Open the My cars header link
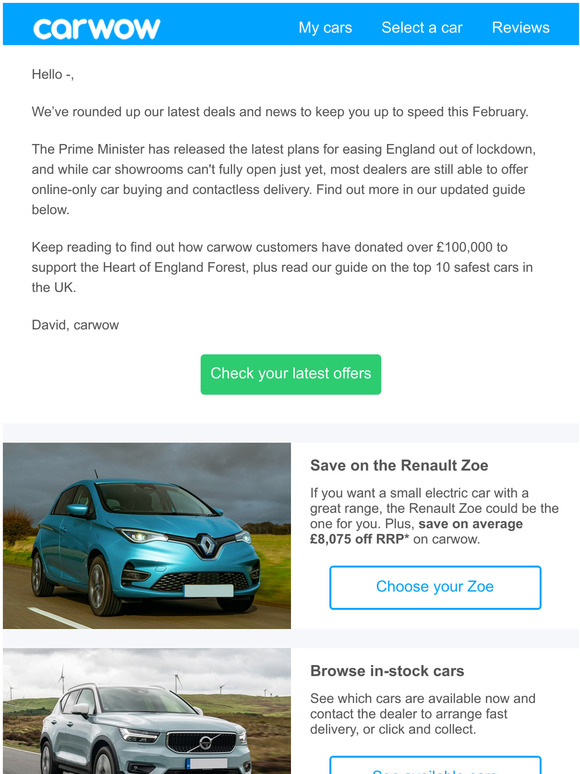The image size is (580, 774). pyautogui.click(x=325, y=28)
